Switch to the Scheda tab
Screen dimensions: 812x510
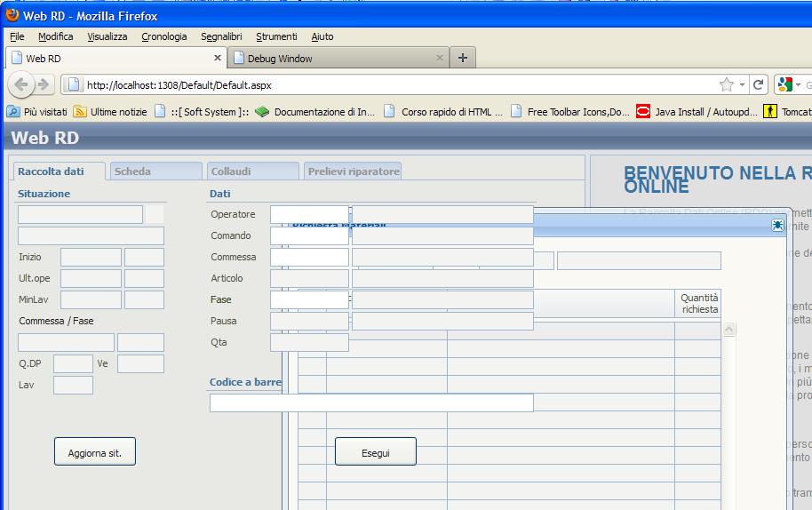pyautogui.click(x=155, y=171)
